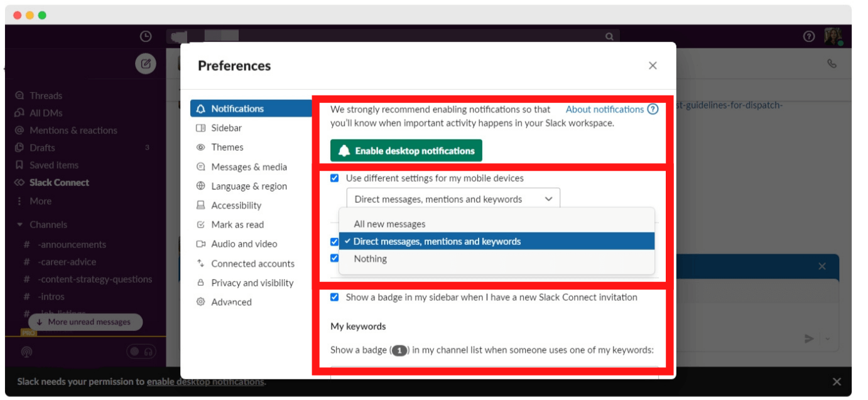This screenshot has width=868, height=400.
Task: Click the search magnifying glass icon
Action: [608, 36]
